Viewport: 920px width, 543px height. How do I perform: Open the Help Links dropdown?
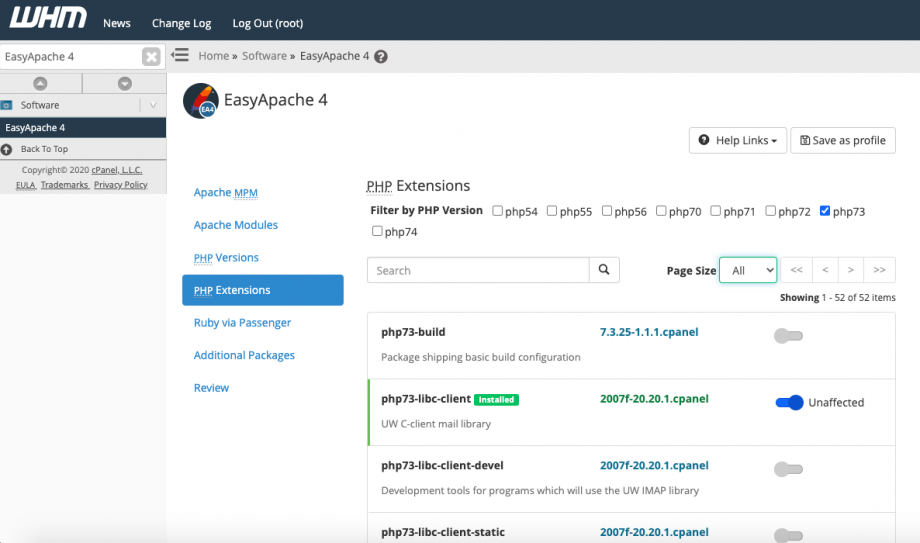click(x=737, y=141)
